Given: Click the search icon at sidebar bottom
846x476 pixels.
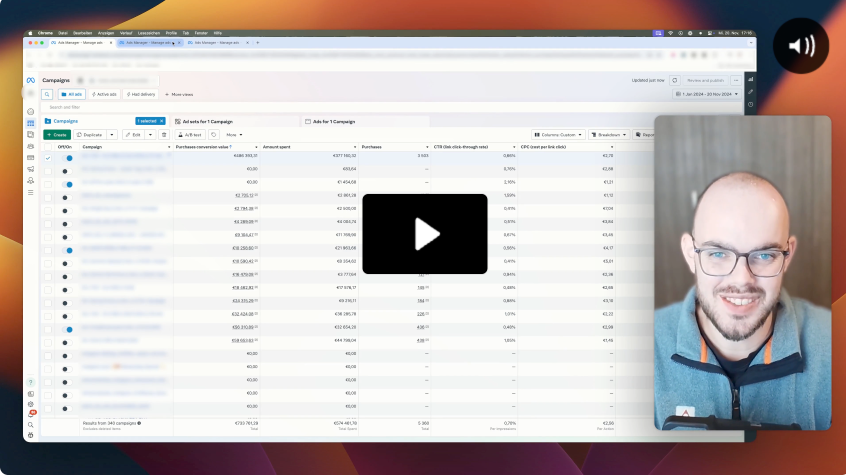Looking at the screenshot, I should (x=31, y=425).
